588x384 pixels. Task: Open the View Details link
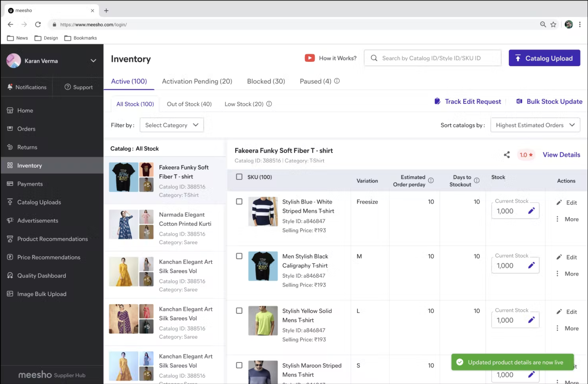pyautogui.click(x=561, y=155)
